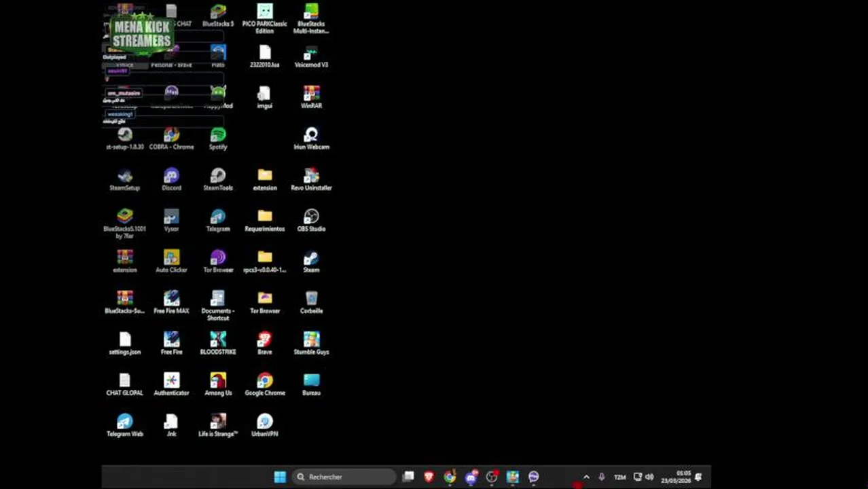868x489 pixels.
Task: Launch Revo Uninstaller from the desktop
Action: [311, 180]
